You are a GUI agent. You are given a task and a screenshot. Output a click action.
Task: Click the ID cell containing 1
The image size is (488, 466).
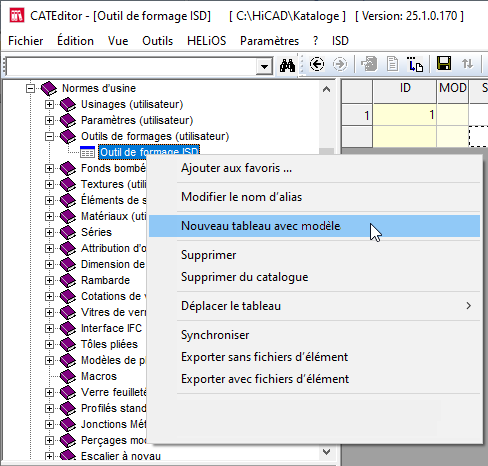405,115
